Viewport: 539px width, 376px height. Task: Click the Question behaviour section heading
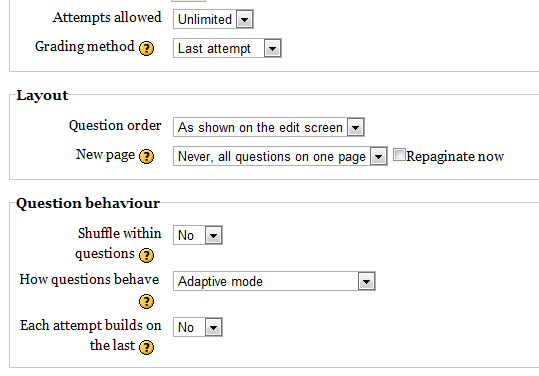coord(88,203)
